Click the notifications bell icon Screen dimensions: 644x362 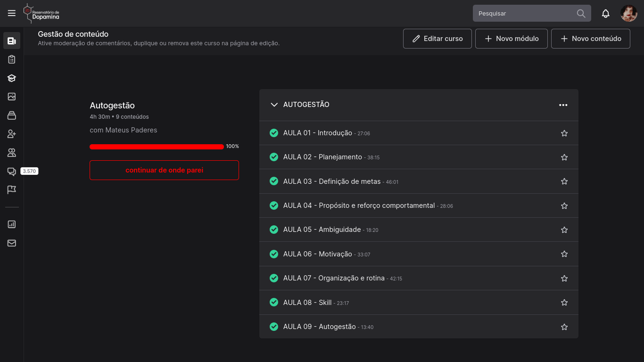[606, 14]
